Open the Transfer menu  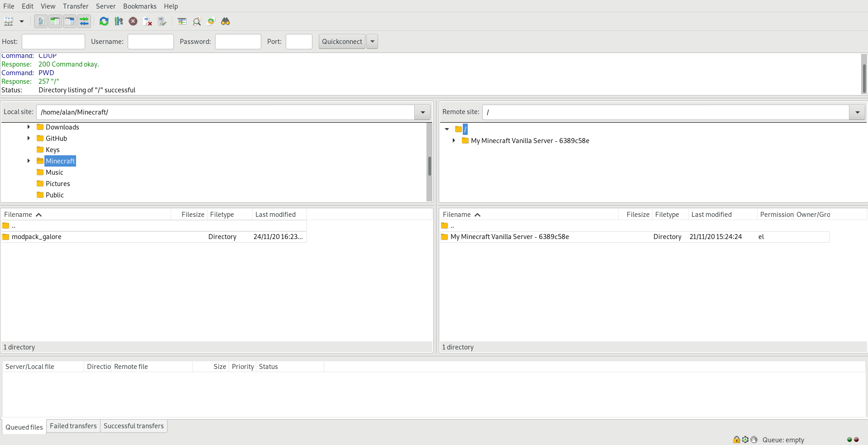point(76,6)
